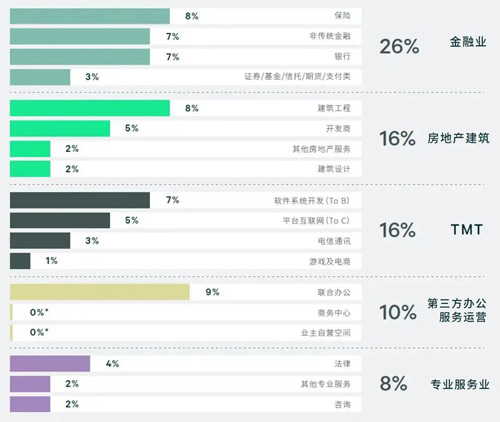500x422 pixels.
Task: Click the 咨询 row label
Action: click(342, 404)
